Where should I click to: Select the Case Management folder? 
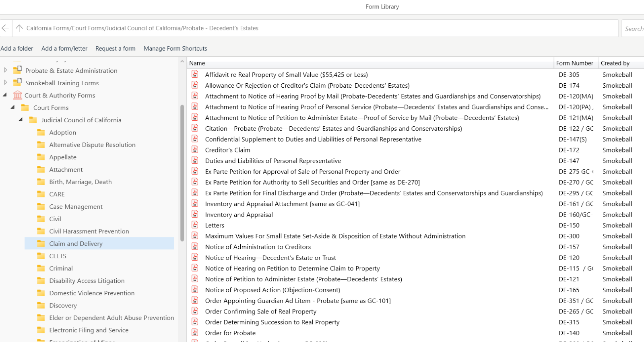[x=76, y=207]
